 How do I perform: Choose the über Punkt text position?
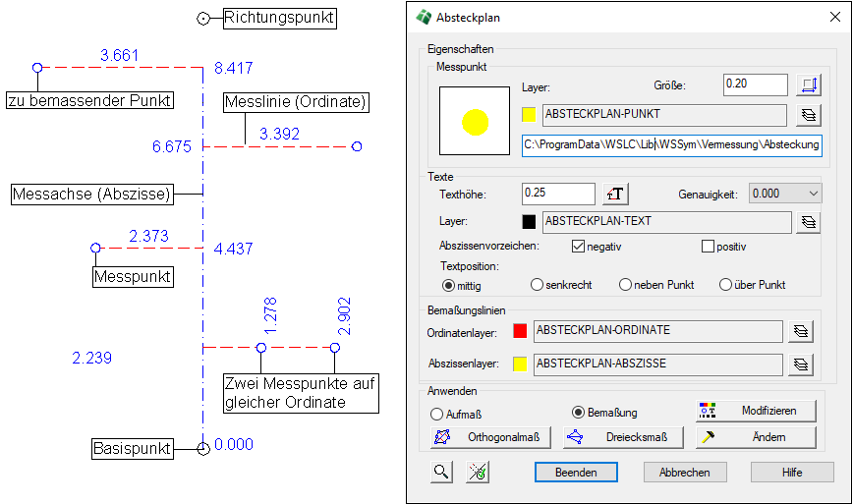click(725, 285)
